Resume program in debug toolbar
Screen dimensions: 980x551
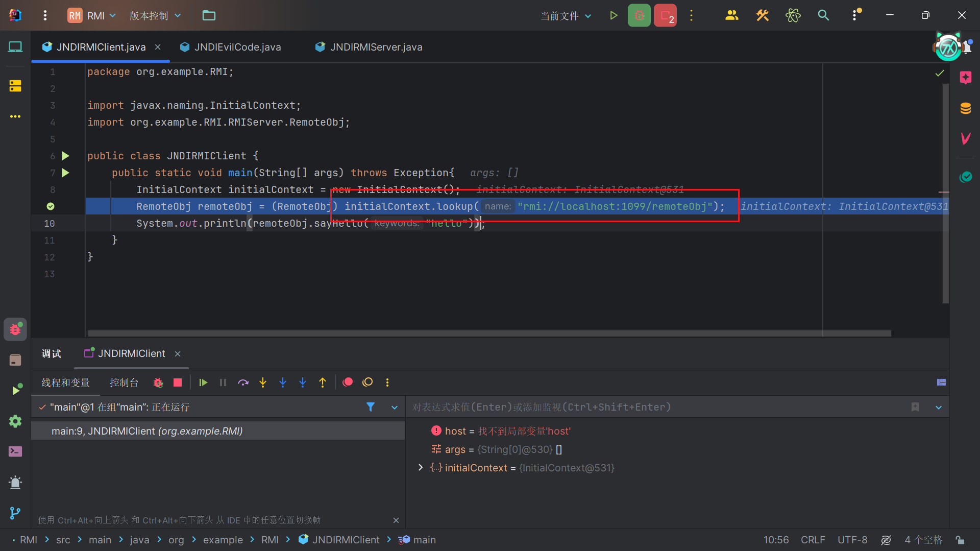(203, 382)
